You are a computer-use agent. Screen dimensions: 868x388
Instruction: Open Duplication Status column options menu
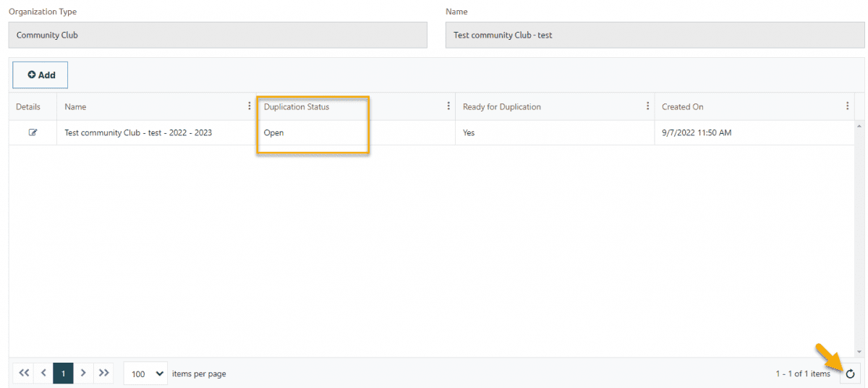pyautogui.click(x=448, y=106)
